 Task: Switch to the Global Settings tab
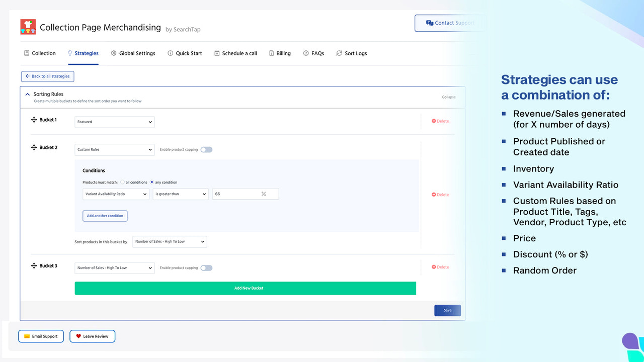[x=133, y=53]
